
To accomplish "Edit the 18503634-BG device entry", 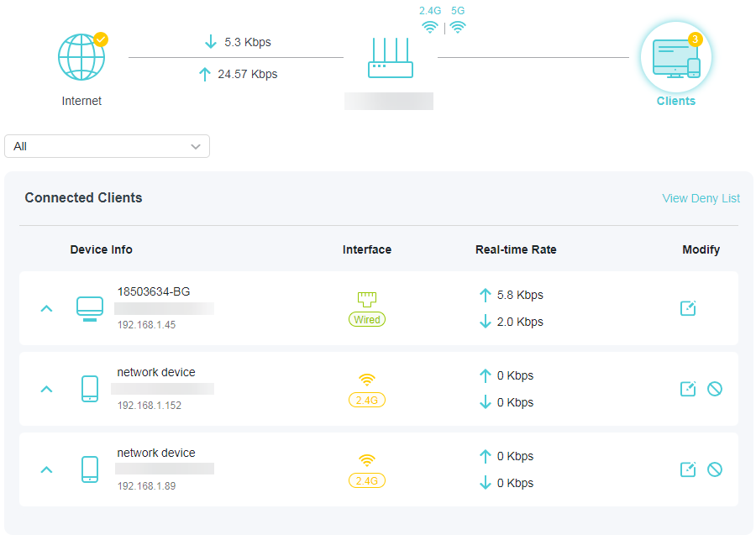I will click(x=688, y=308).
